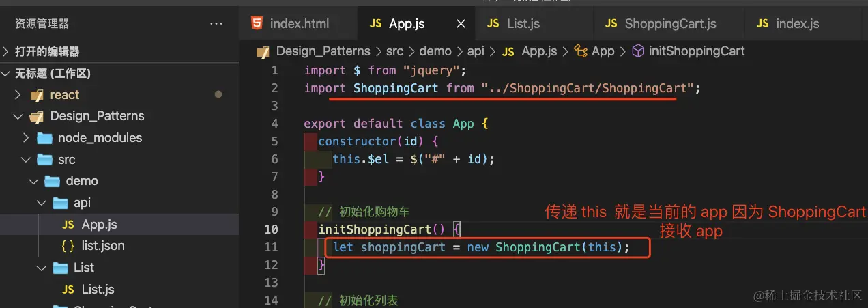This screenshot has height=308, width=868.
Task: Click the Design_Patterns breadcrumb
Action: pos(323,51)
